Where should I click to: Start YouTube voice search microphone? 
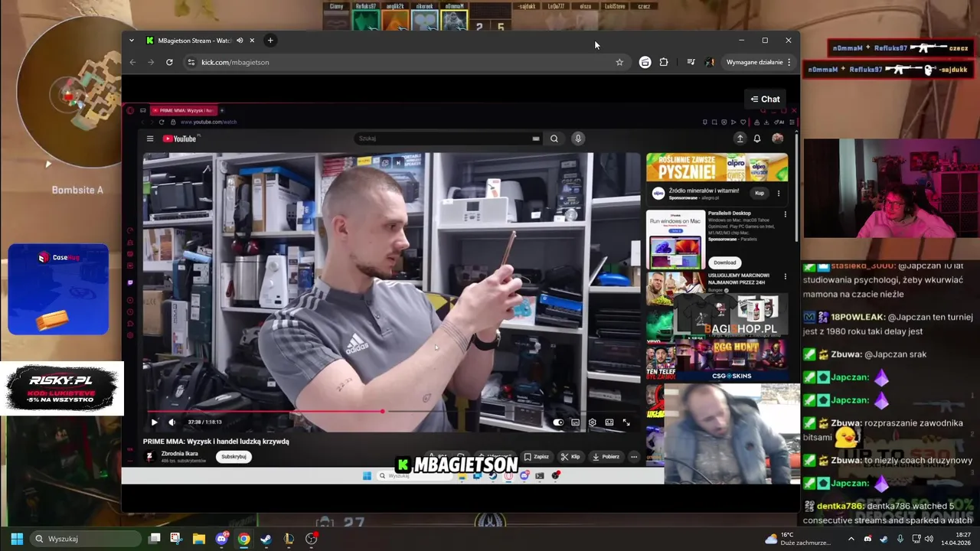(578, 139)
